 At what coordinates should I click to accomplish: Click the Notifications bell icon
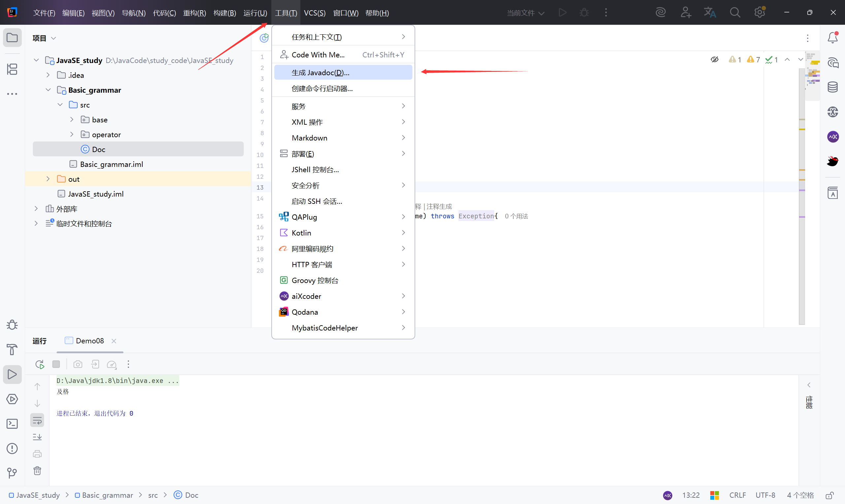click(x=832, y=38)
